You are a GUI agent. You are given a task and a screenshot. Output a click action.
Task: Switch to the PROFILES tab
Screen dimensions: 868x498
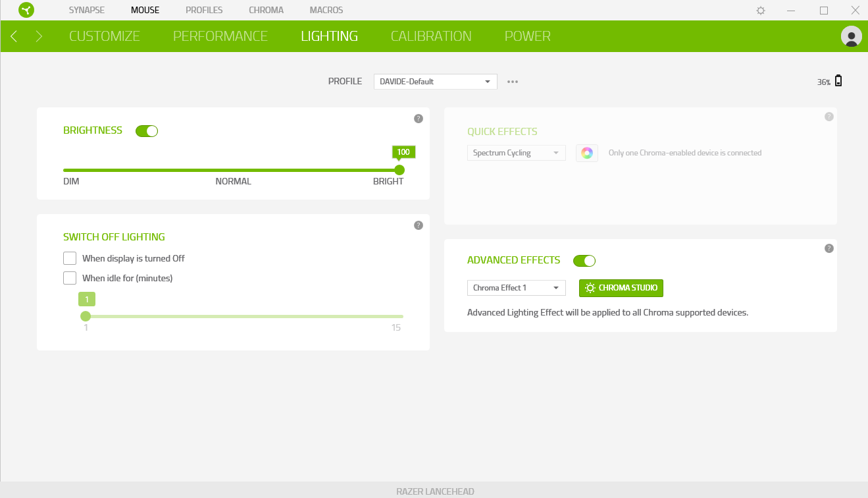(x=204, y=11)
